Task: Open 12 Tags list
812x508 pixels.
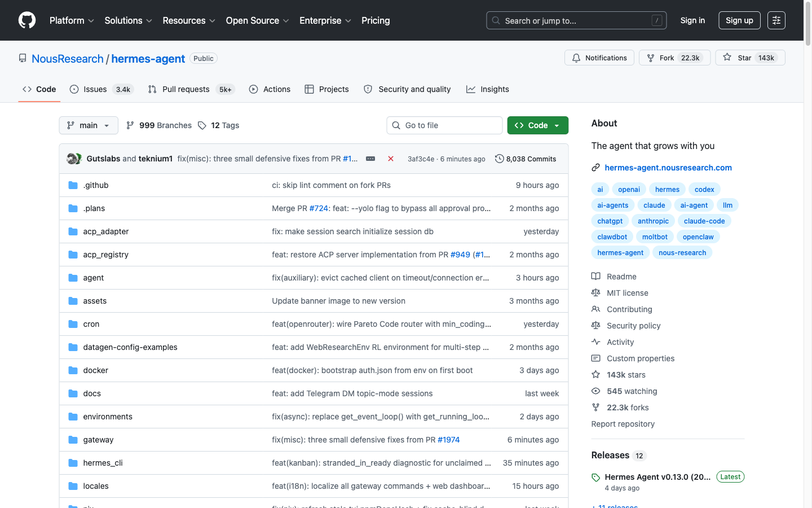Action: (x=219, y=125)
